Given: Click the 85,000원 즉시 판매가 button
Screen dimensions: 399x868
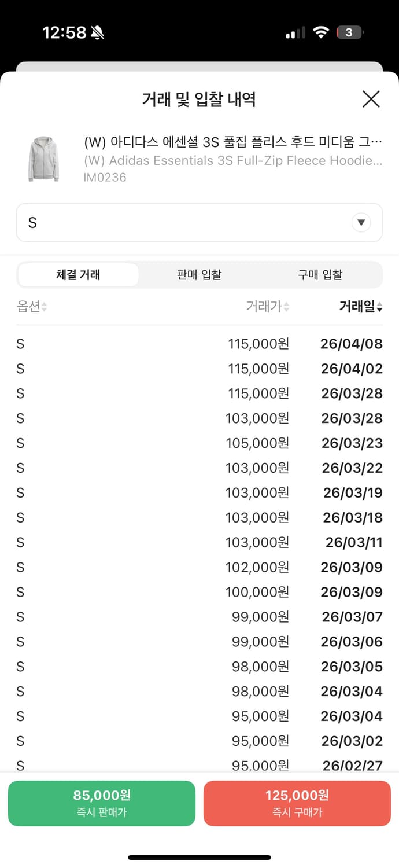Looking at the screenshot, I should pyautogui.click(x=102, y=803).
